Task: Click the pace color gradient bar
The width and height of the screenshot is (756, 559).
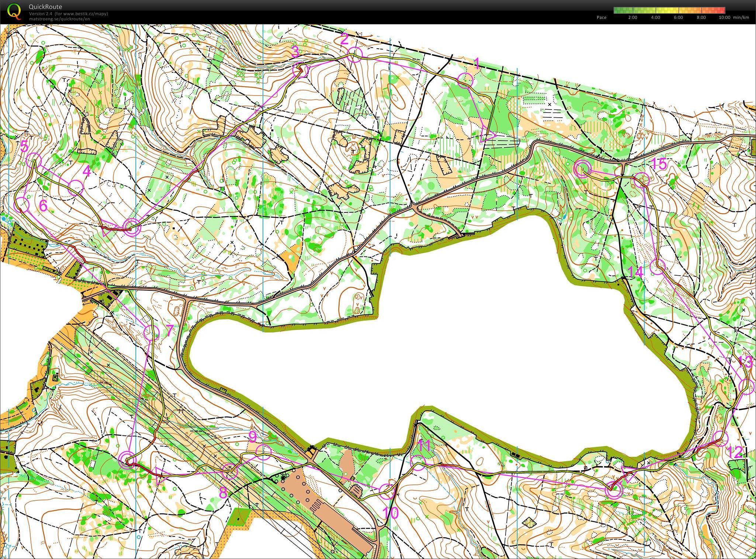Action: click(669, 10)
